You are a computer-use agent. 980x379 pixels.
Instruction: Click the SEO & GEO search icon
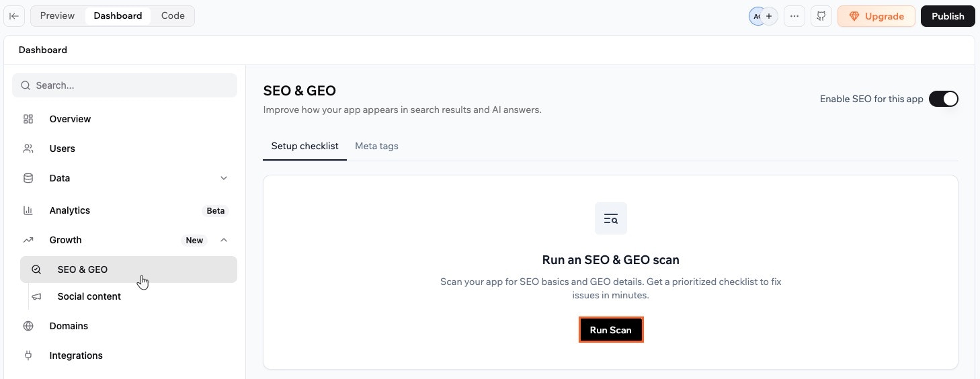click(x=36, y=269)
